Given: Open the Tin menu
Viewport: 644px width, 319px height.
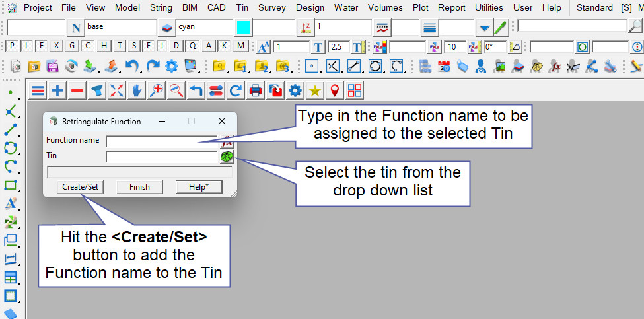Looking at the screenshot, I should pyautogui.click(x=242, y=7).
